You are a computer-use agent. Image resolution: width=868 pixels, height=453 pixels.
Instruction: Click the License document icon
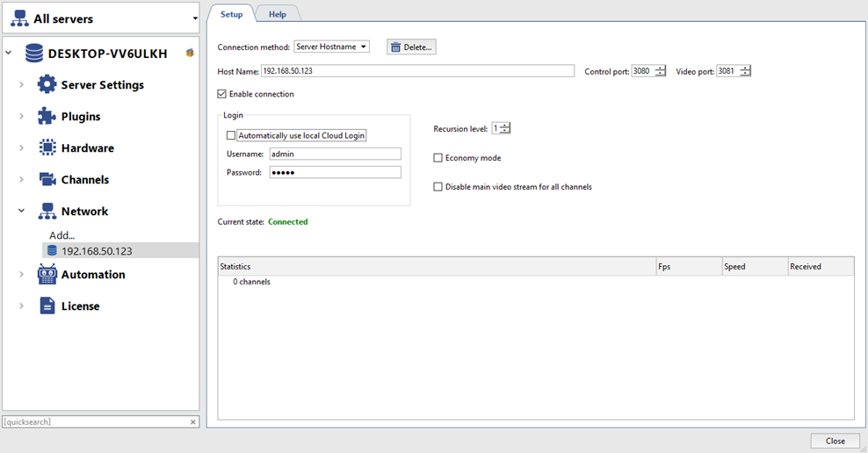click(47, 306)
